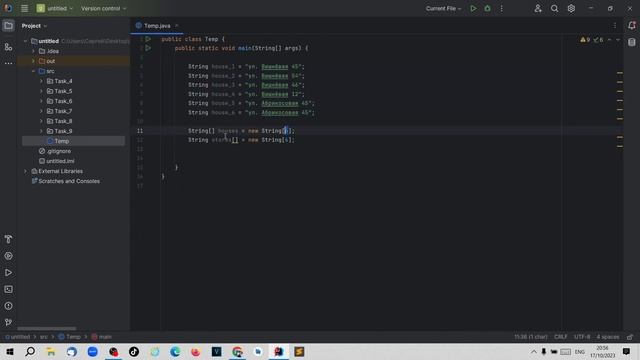This screenshot has width=640, height=360.
Task: Open the Build hammer tool window
Action: pos(8,239)
